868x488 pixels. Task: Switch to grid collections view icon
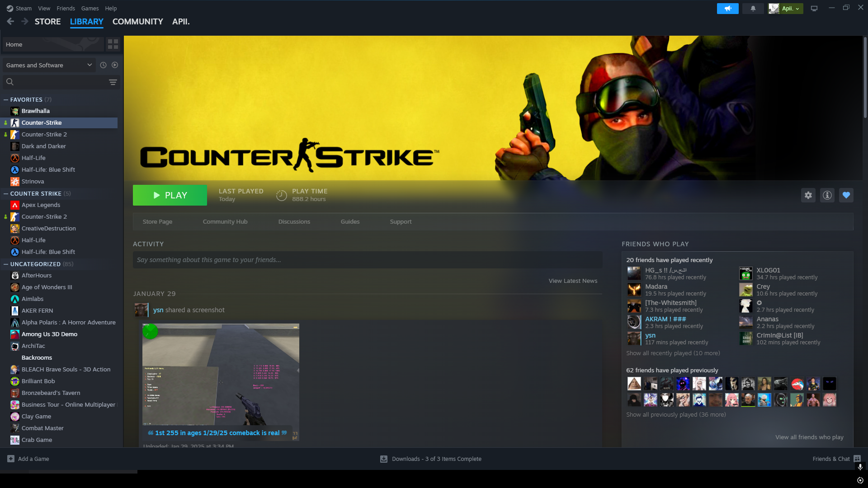click(113, 44)
